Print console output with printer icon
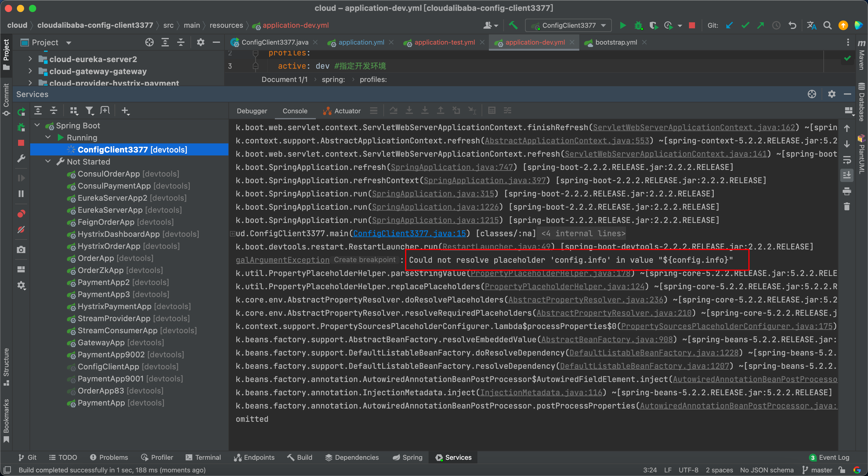This screenshot has width=868, height=476. [847, 191]
